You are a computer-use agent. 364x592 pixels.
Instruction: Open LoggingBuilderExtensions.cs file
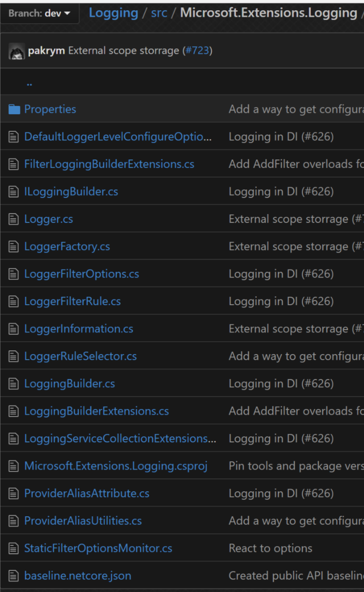click(x=97, y=411)
